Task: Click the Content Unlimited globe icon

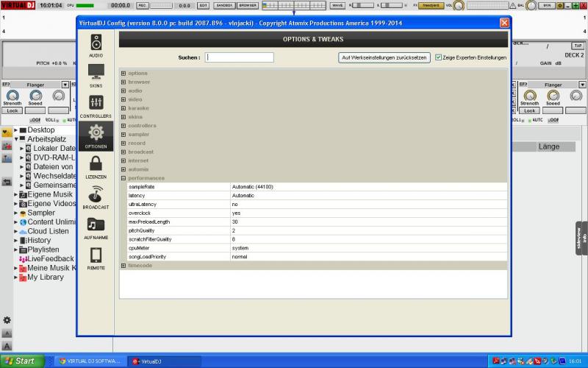Action: tap(23, 222)
